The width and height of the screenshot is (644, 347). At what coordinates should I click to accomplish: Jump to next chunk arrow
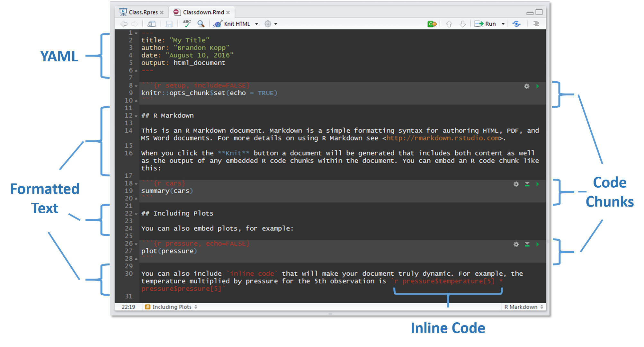coord(463,24)
